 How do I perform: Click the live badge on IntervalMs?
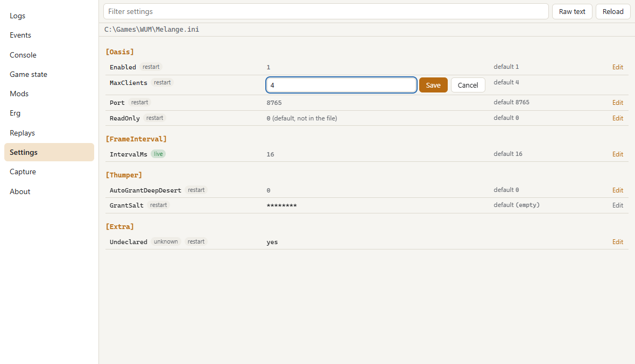[x=158, y=154]
